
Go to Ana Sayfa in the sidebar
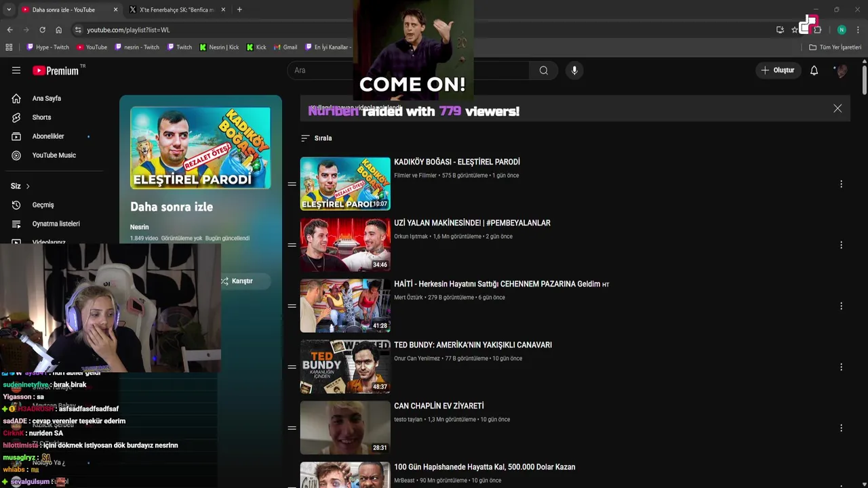(x=47, y=98)
